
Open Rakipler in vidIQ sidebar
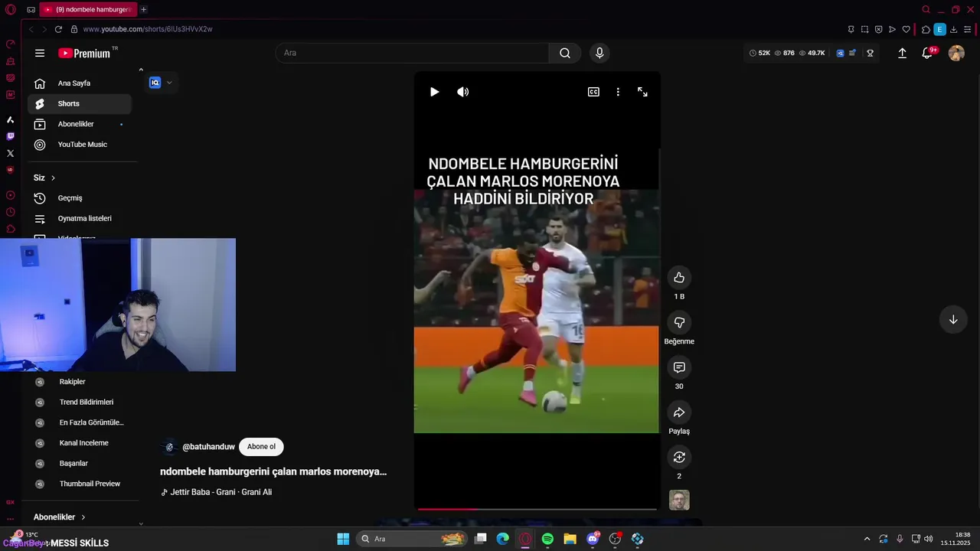pyautogui.click(x=80, y=382)
